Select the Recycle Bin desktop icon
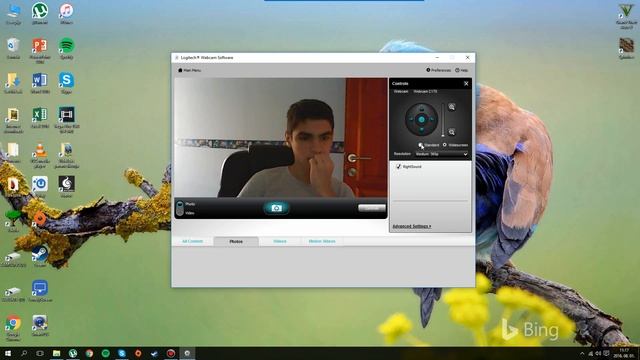 tap(13, 48)
